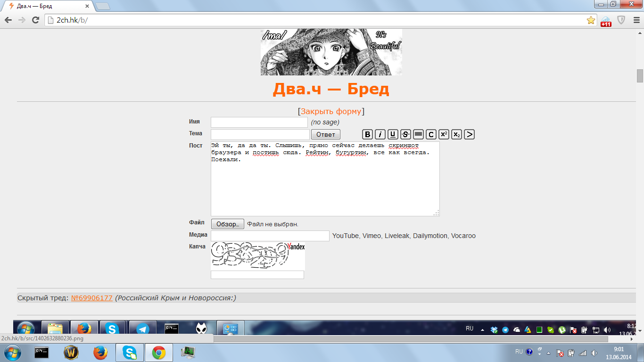Launch World of Warcraft from the Windows taskbar
Viewport: 644px width, 362px height.
coord(71,353)
